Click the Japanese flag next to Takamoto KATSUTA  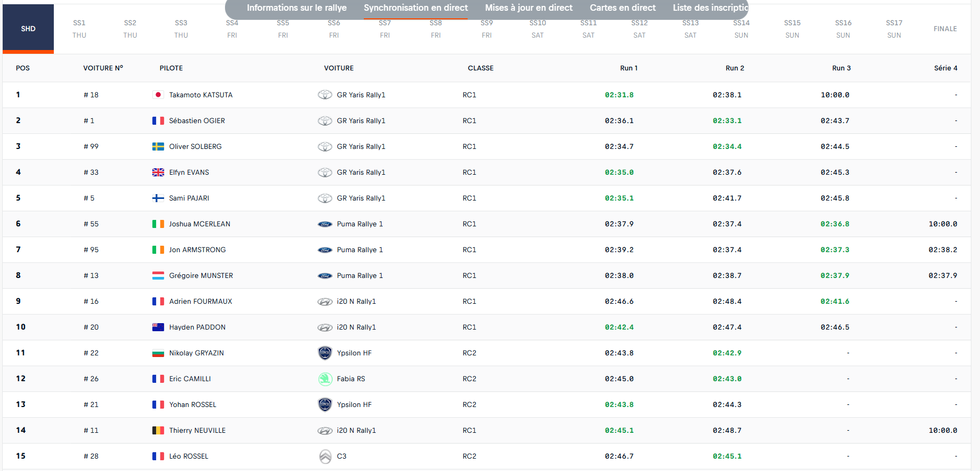coord(158,95)
